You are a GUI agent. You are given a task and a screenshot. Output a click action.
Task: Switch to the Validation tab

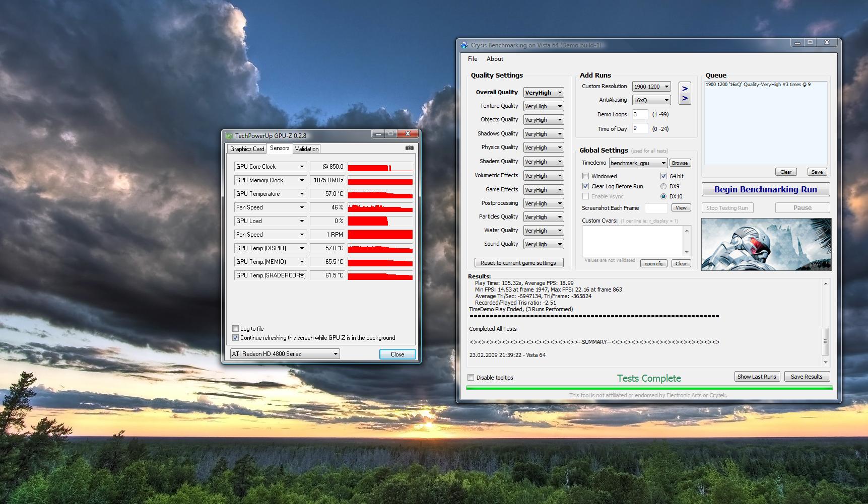pos(307,149)
